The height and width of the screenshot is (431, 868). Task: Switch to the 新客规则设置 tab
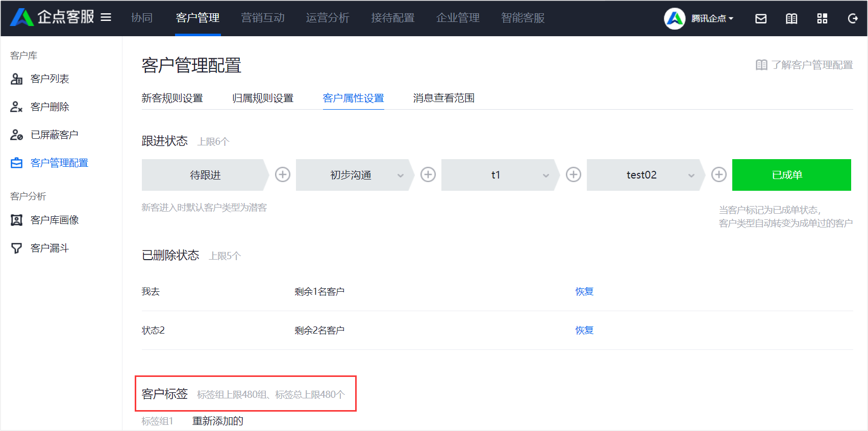tap(172, 98)
